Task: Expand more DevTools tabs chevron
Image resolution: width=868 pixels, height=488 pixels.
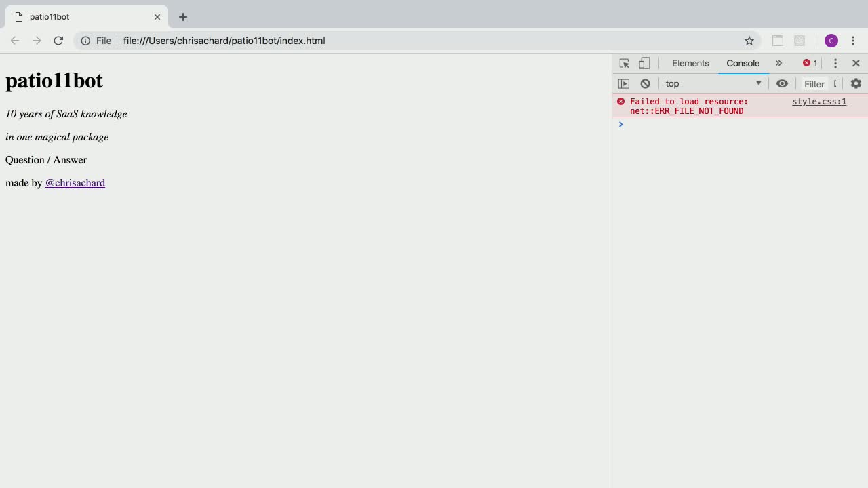Action: click(778, 63)
